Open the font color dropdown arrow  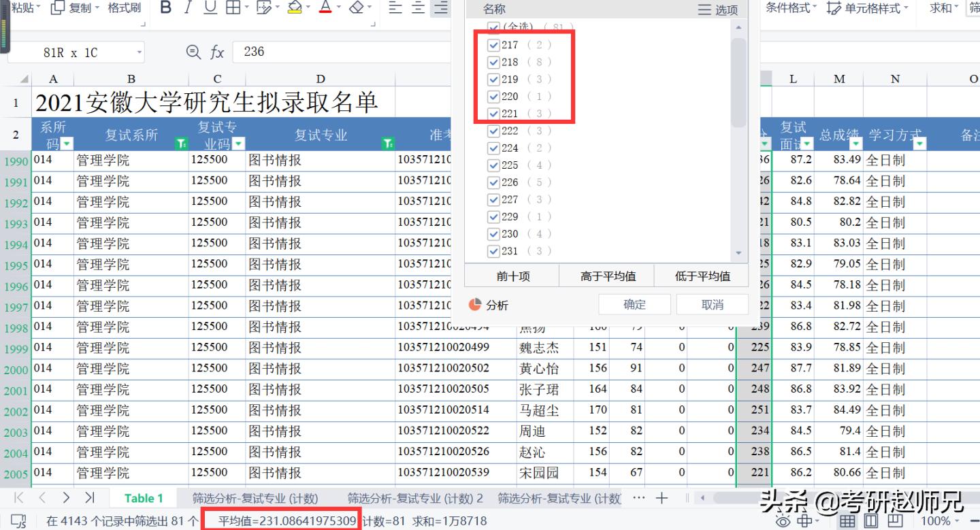(338, 7)
